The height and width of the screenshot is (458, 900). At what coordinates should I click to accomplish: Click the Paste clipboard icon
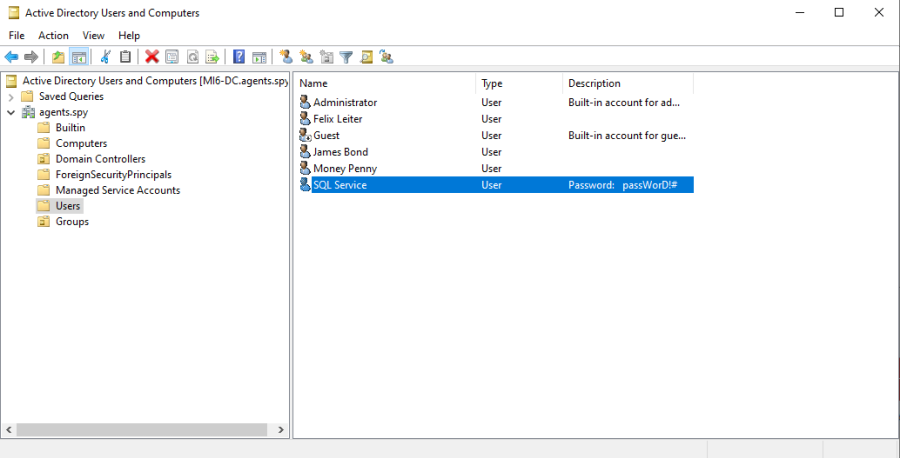[x=125, y=57]
